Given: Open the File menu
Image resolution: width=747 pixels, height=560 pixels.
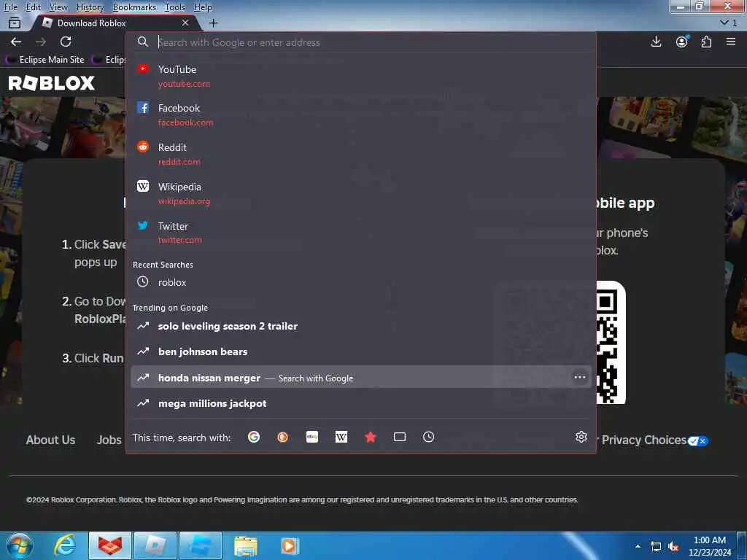Looking at the screenshot, I should coord(10,7).
